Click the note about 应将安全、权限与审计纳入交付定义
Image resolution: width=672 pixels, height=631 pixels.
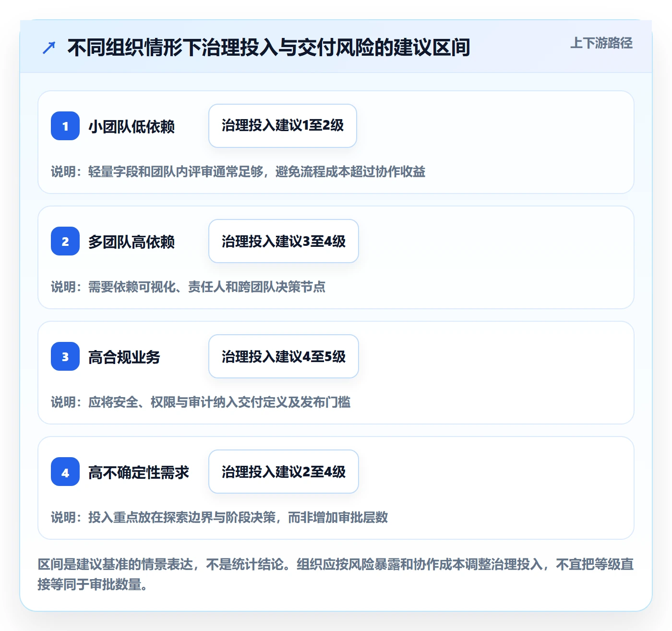click(201, 402)
